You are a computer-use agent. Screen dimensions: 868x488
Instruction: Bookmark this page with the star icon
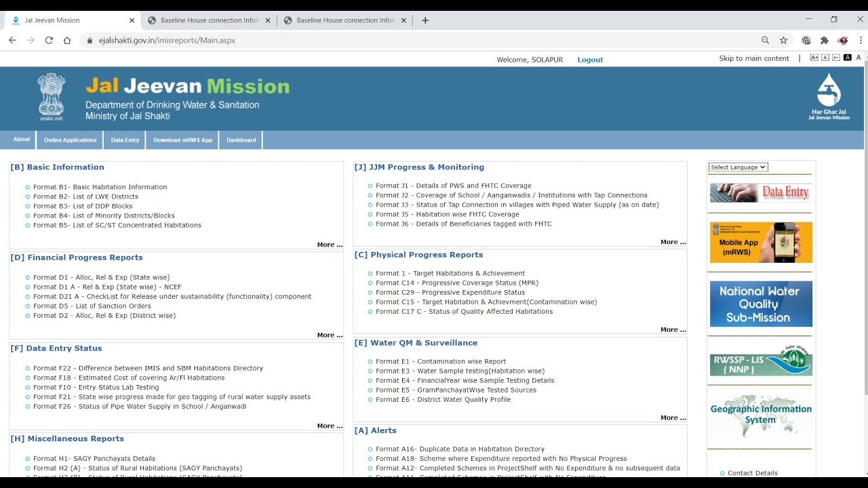[x=784, y=40]
